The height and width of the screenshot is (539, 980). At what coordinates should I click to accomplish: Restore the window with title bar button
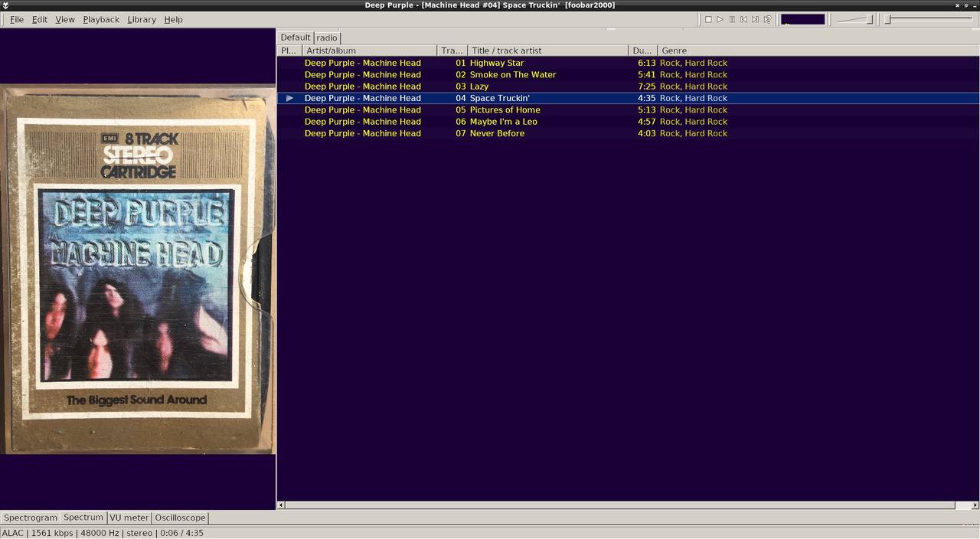(x=966, y=5)
